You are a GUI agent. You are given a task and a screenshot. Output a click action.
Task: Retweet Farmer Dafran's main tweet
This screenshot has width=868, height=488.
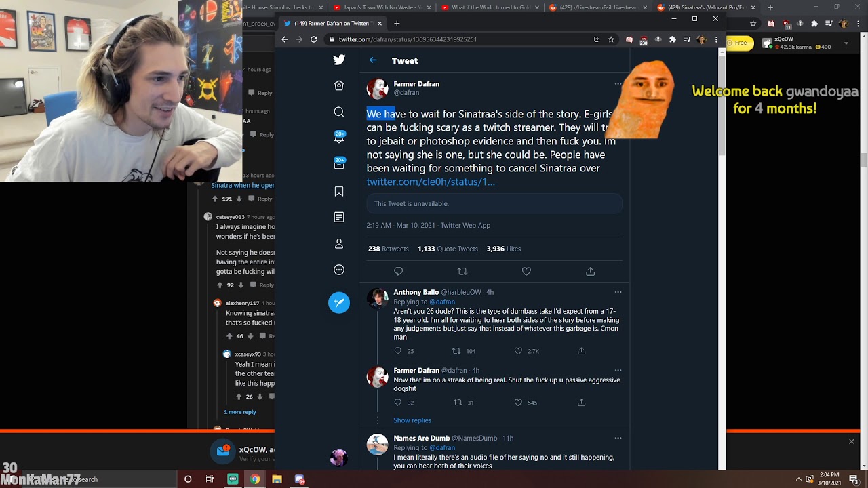pyautogui.click(x=462, y=271)
